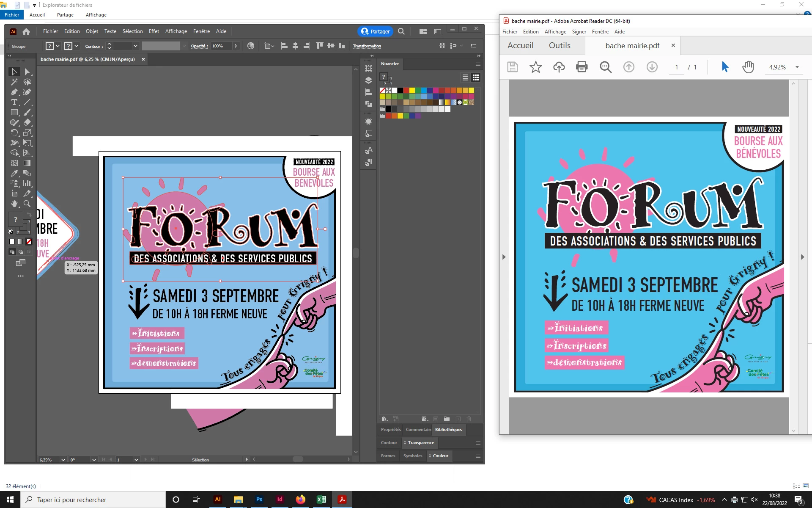Select the Gradient tool

[x=27, y=163]
